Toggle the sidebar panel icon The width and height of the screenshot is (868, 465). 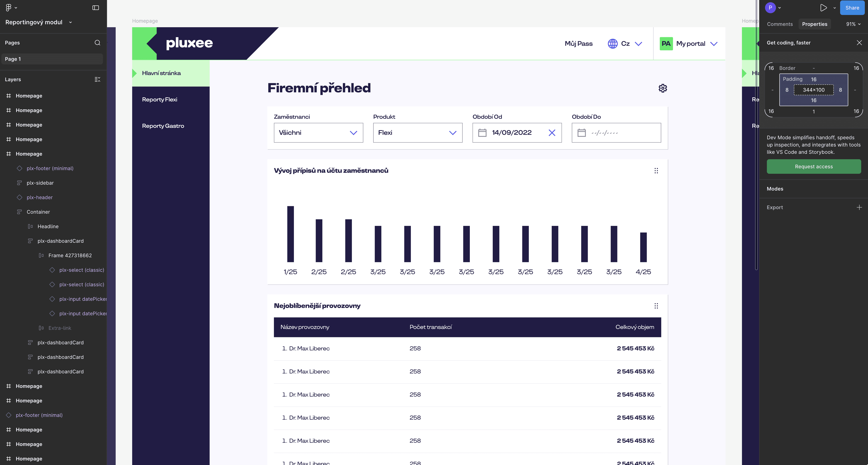tap(96, 8)
